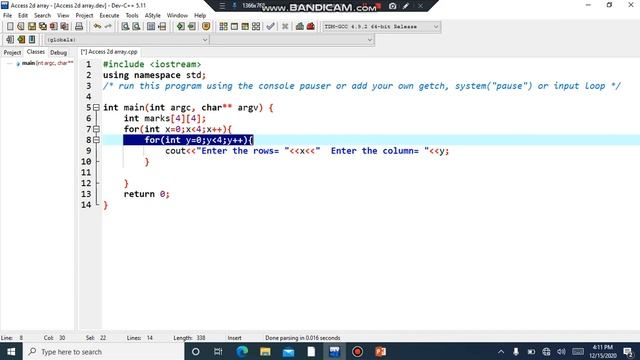Switch to the Project sidebar tab
Viewport: 640px width, 360px height.
coord(12,52)
